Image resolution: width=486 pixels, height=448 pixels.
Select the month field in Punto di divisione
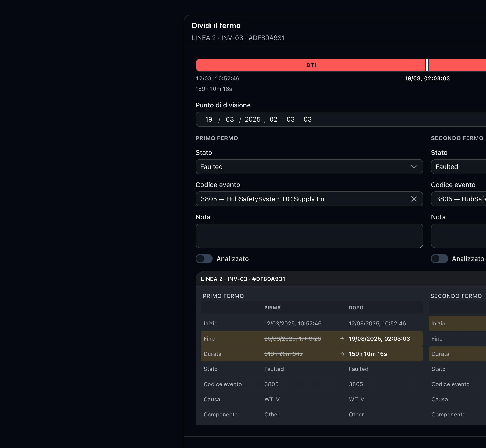[x=229, y=119]
